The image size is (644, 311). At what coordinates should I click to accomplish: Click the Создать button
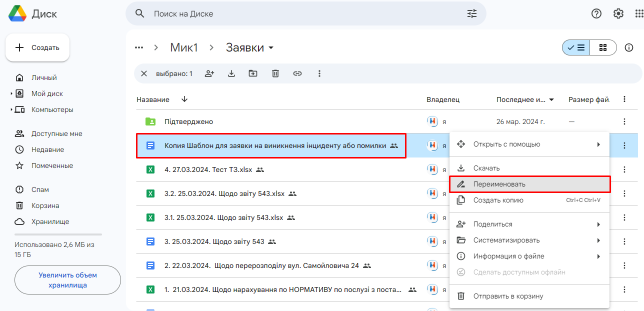click(x=37, y=47)
